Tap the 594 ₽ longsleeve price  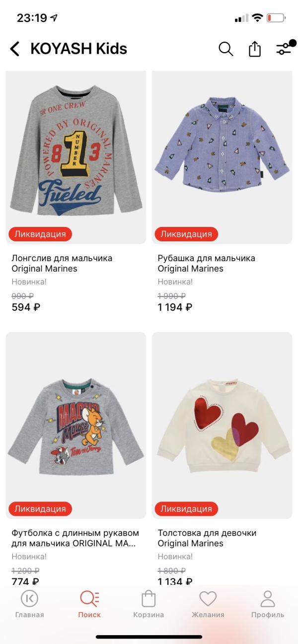coord(26,307)
